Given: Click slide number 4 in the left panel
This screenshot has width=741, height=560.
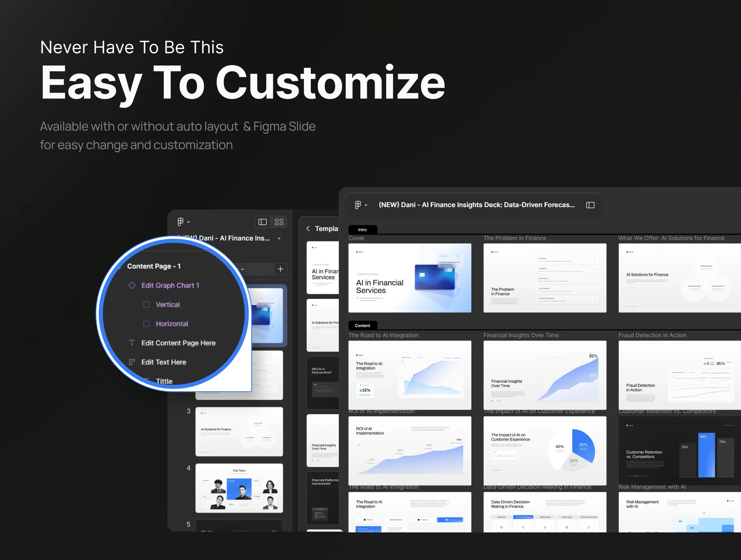Looking at the screenshot, I should pos(189,468).
